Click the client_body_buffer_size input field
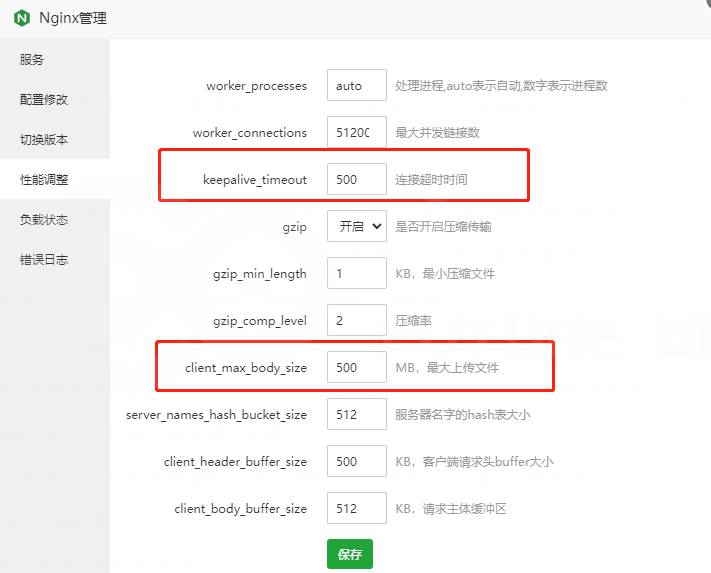711x573 pixels. (357, 508)
